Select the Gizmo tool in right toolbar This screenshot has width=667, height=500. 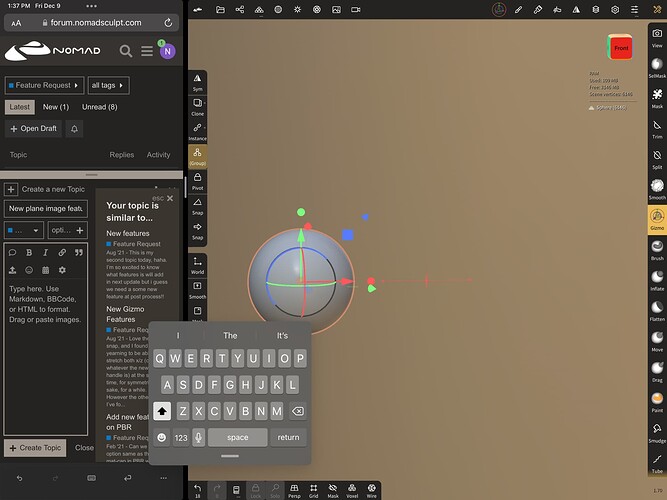tap(657, 219)
